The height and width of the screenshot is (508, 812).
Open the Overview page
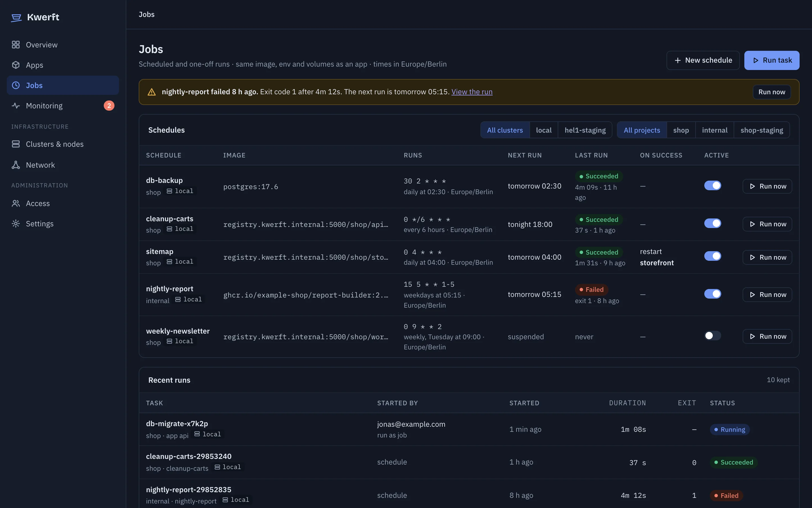click(x=63, y=45)
